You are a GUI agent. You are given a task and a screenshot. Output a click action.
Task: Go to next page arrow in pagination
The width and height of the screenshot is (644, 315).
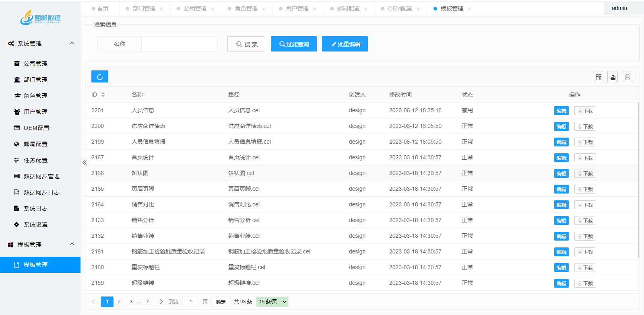(x=161, y=302)
